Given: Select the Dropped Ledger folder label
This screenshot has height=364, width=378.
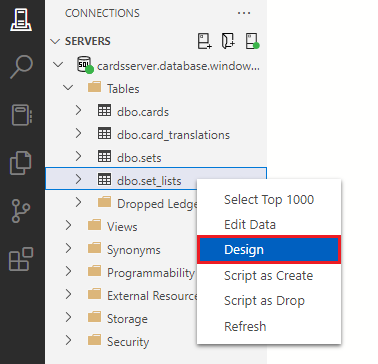Looking at the screenshot, I should 157,204.
